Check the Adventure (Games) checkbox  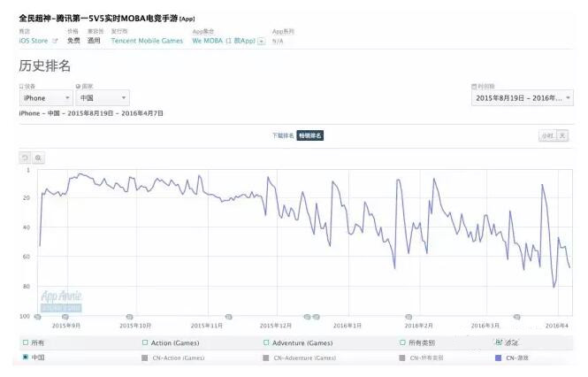(x=266, y=342)
